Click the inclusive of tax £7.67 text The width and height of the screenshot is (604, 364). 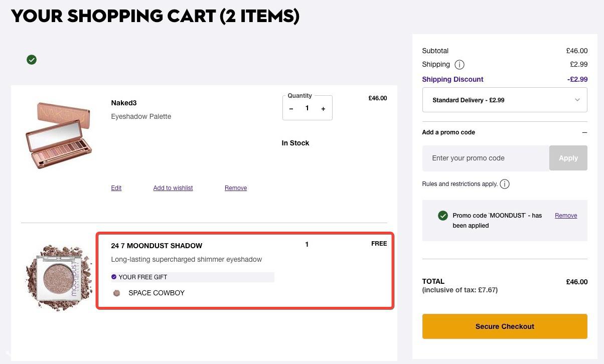(x=460, y=290)
